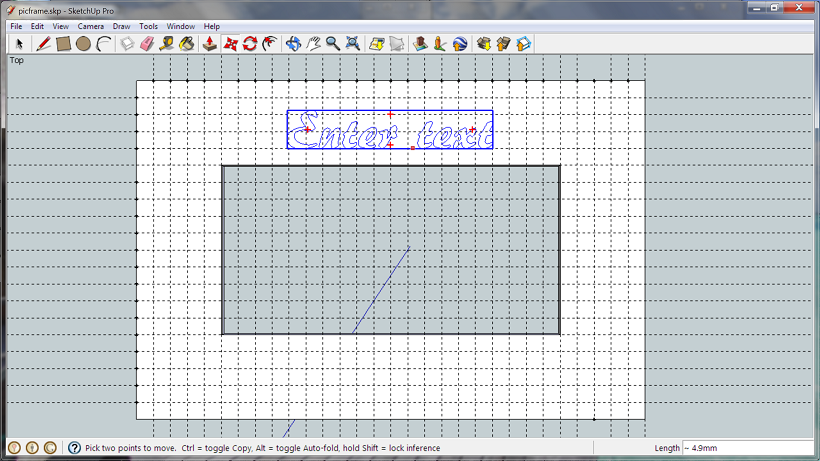Screen dimensions: 820x461
Task: Click the Make Component icon
Action: [127, 44]
